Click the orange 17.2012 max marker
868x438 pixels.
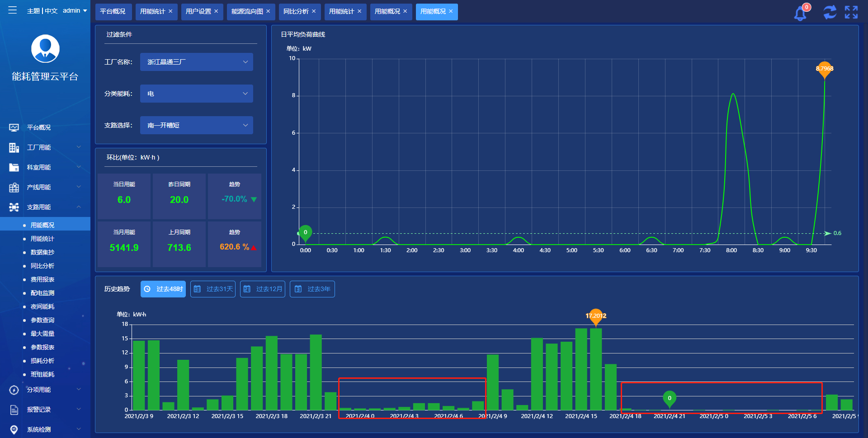[596, 316]
